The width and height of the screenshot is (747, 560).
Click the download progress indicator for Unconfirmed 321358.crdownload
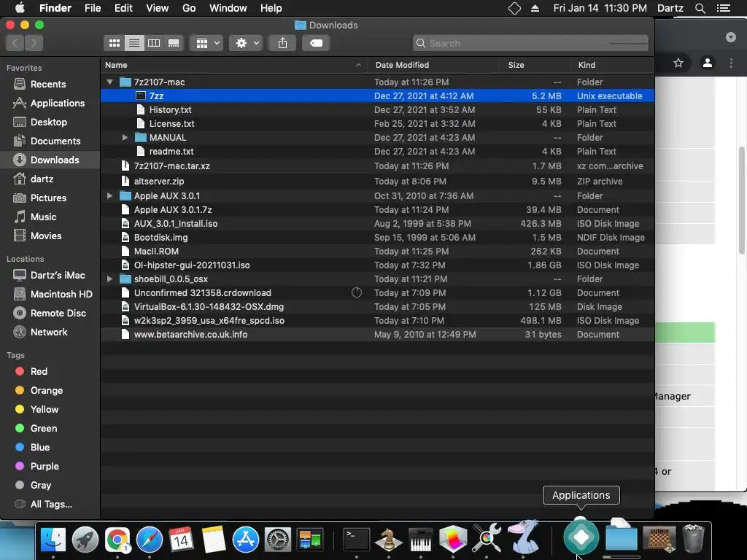[x=356, y=293]
